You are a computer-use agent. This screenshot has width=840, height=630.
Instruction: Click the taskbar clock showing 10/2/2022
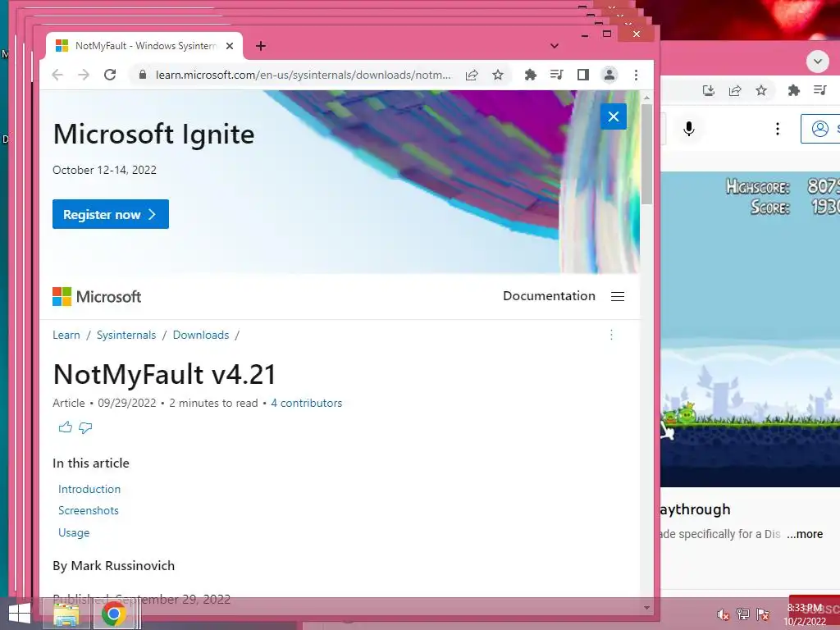806,614
